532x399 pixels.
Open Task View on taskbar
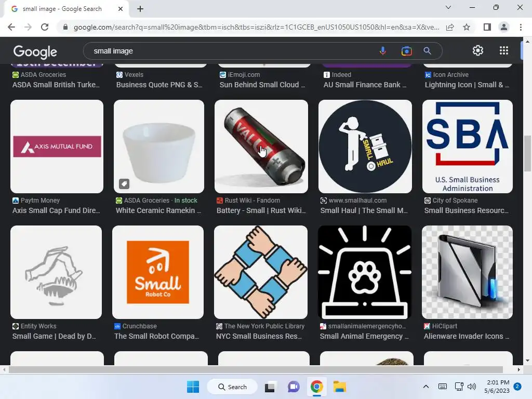click(x=270, y=387)
